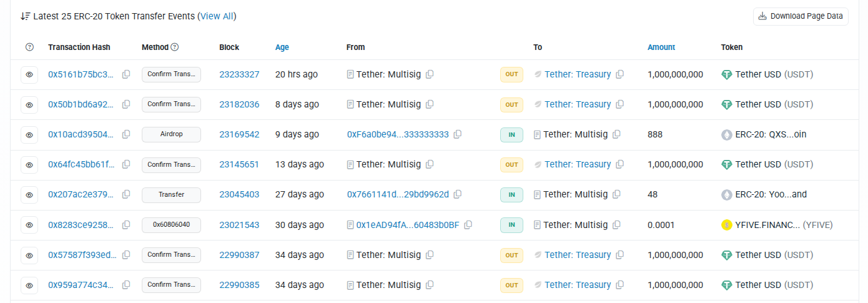Copy Tether: Multisig address in block 23182036 row
Screen dimensions: 868x303
[x=430, y=104]
